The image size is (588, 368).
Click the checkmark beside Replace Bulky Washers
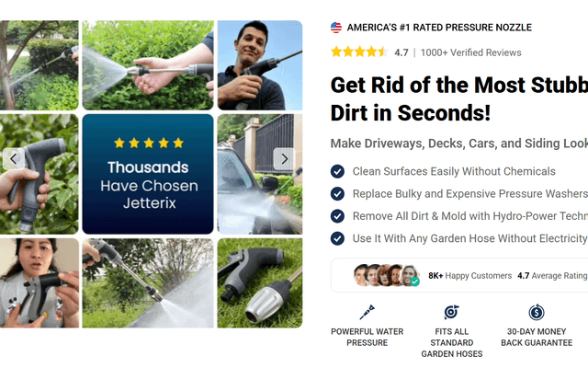click(x=337, y=194)
